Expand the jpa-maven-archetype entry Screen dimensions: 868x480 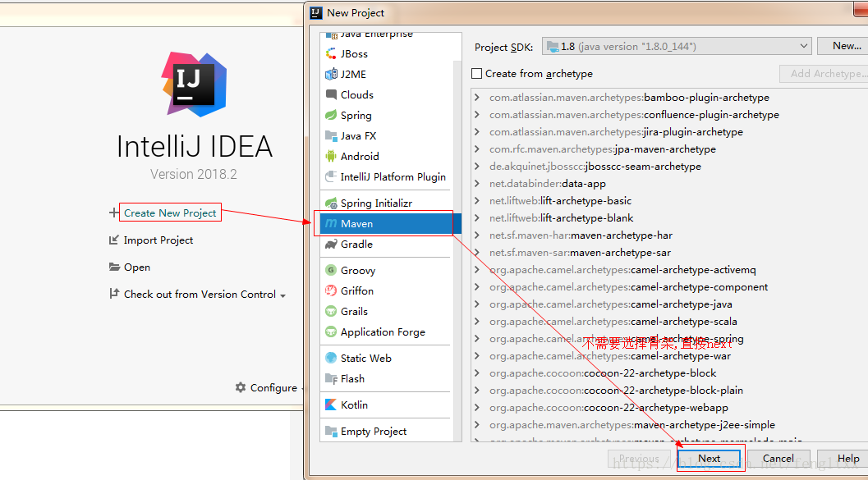477,149
